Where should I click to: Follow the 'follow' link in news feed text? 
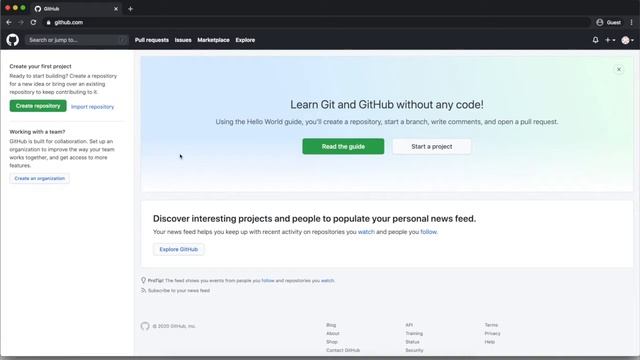[x=429, y=232]
